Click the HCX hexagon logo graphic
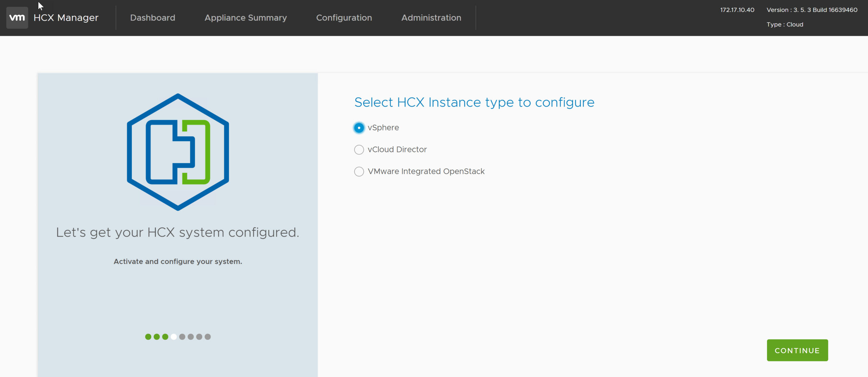868x377 pixels. (178, 152)
